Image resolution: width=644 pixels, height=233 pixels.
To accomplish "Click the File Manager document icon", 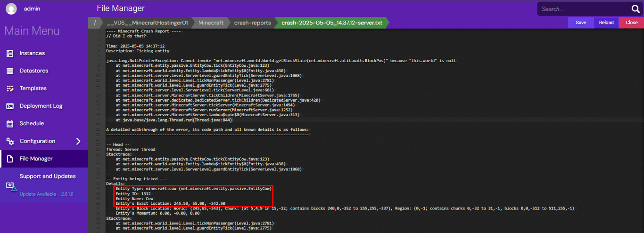I will click(10, 159).
